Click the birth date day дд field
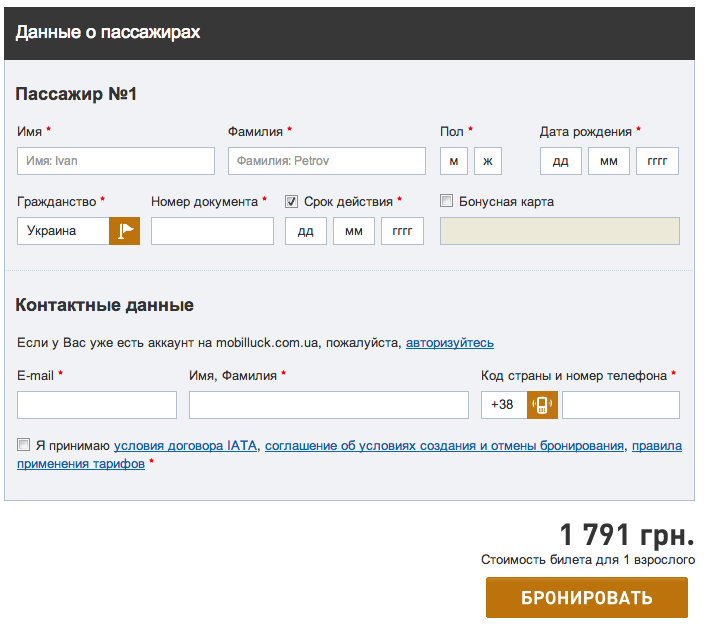This screenshot has width=708, height=625. pos(561,161)
